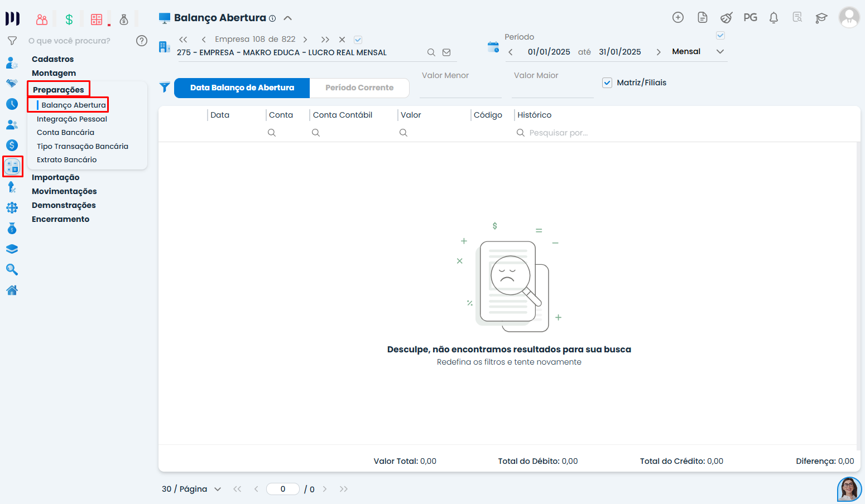The image size is (865, 504).
Task: Click the calendar icon beside Período
Action: (x=493, y=47)
